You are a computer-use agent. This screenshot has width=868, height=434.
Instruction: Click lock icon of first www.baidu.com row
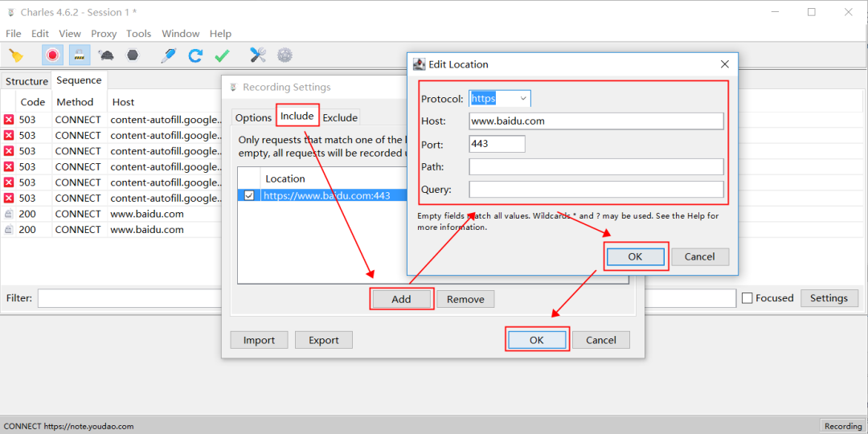point(8,215)
